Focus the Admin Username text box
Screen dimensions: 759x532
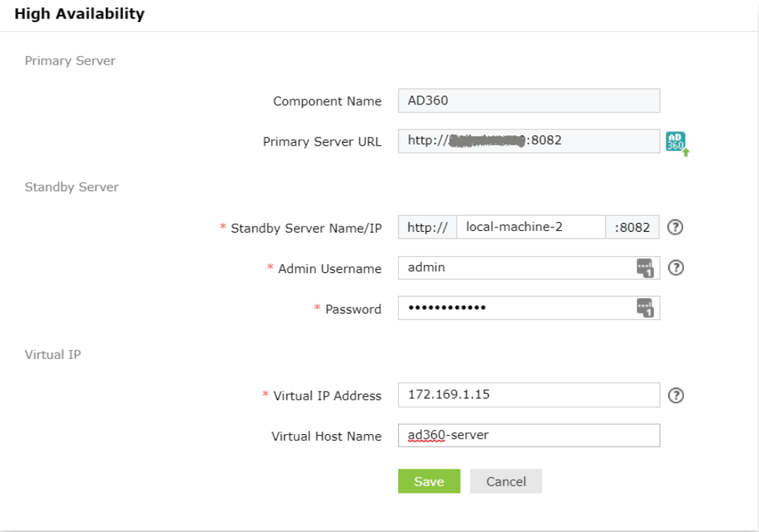(x=529, y=268)
